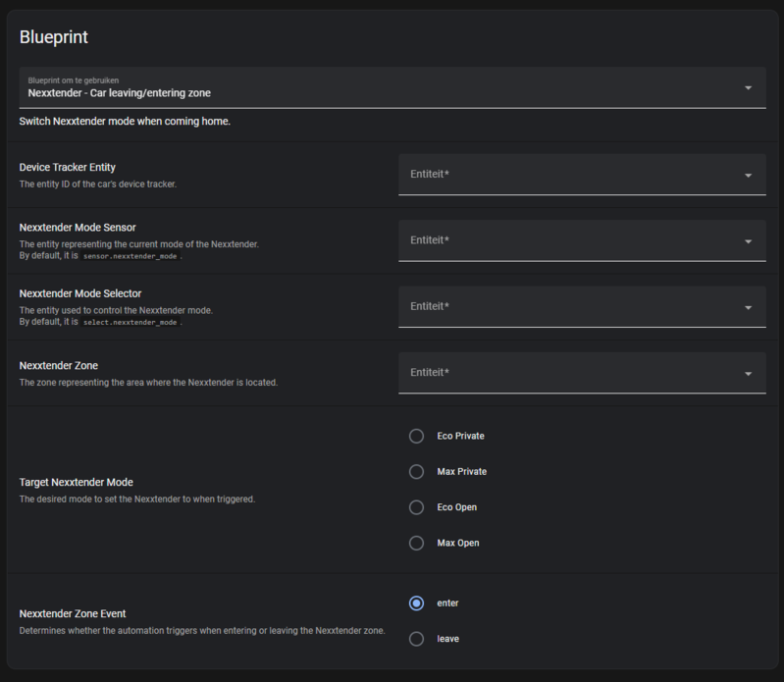Click the 'sensor.nexxtender_mode' code text
The width and height of the screenshot is (784, 682).
click(x=130, y=256)
